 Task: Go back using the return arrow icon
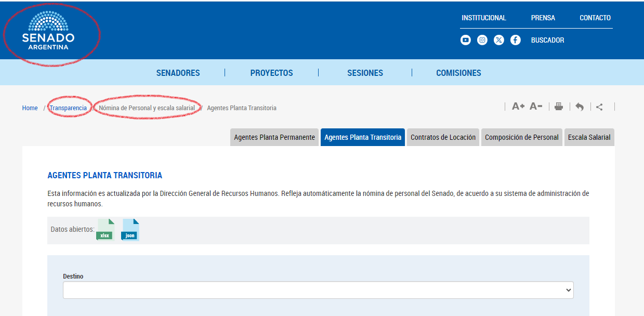click(580, 107)
